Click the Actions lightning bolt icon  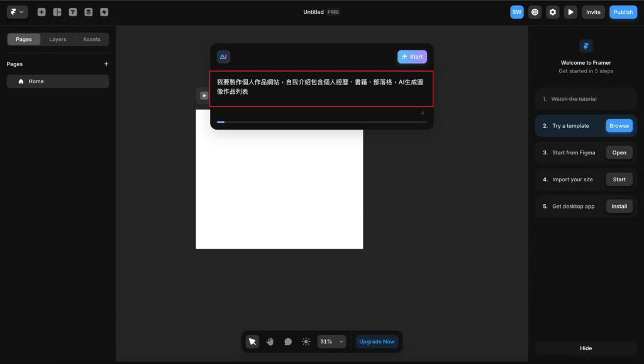(x=104, y=12)
